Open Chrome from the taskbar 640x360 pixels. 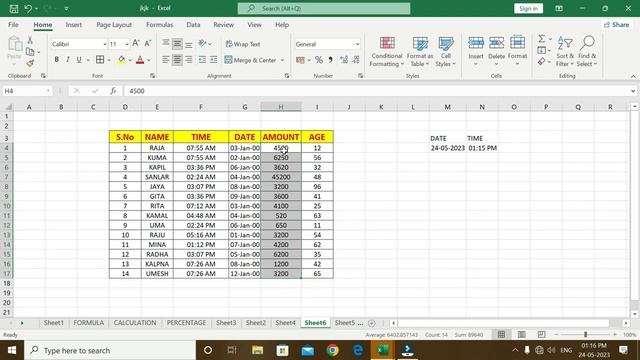333,350
